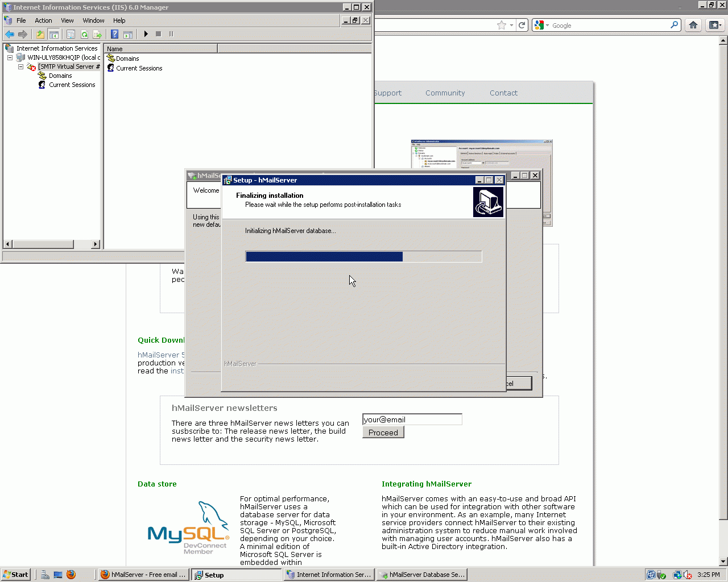
Task: Click the setup computer icon in hMailServer installer
Action: [488, 202]
